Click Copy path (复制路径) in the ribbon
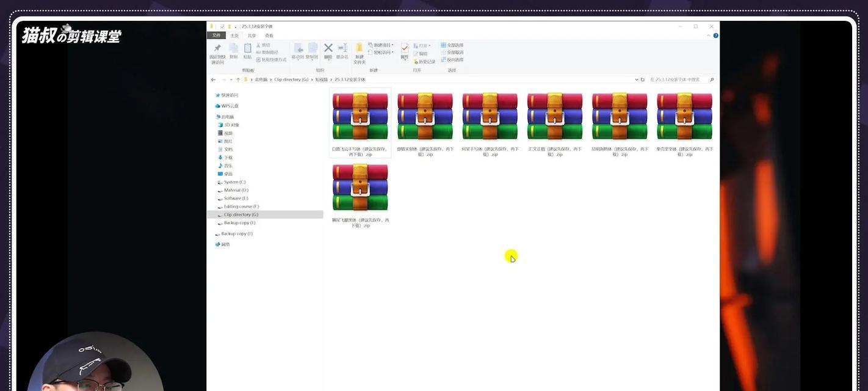The width and height of the screenshot is (868, 391). pos(269,53)
